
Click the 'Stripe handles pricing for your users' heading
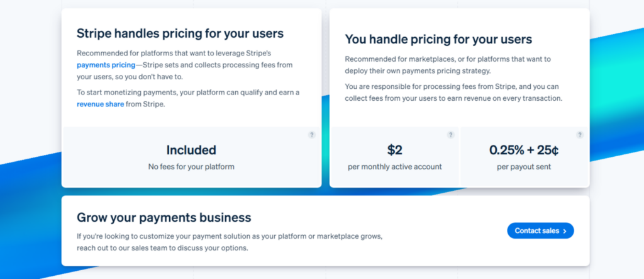click(180, 33)
